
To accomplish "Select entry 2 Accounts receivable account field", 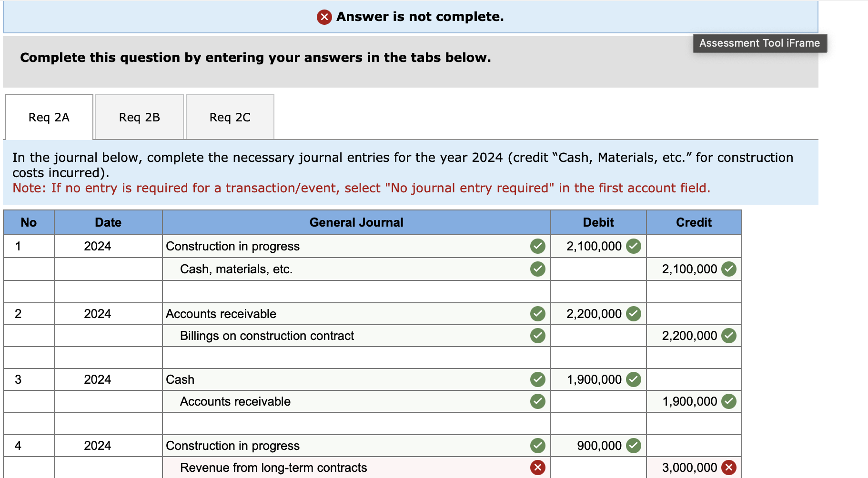I will pos(356,314).
